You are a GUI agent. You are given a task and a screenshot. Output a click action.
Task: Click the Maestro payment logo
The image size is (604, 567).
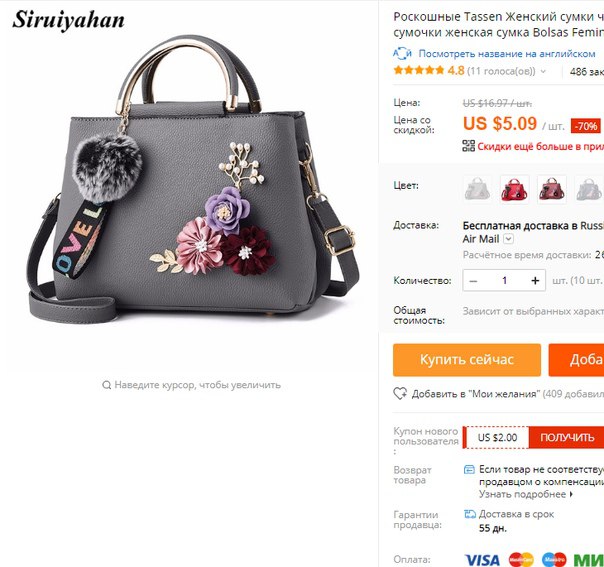coord(554,559)
